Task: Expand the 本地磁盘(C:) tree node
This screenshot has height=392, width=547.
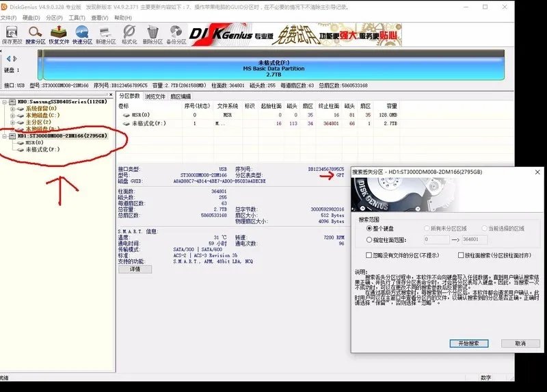Action: click(x=13, y=116)
